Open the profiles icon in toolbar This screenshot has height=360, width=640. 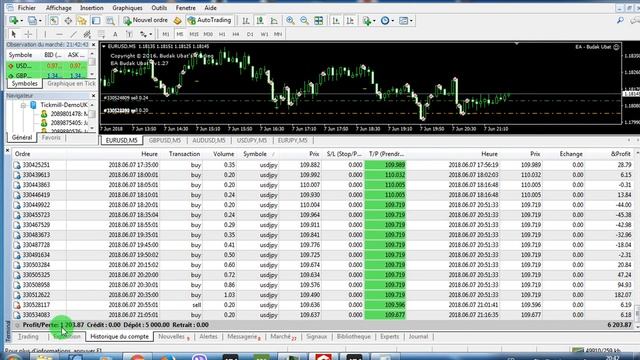pos(32,20)
